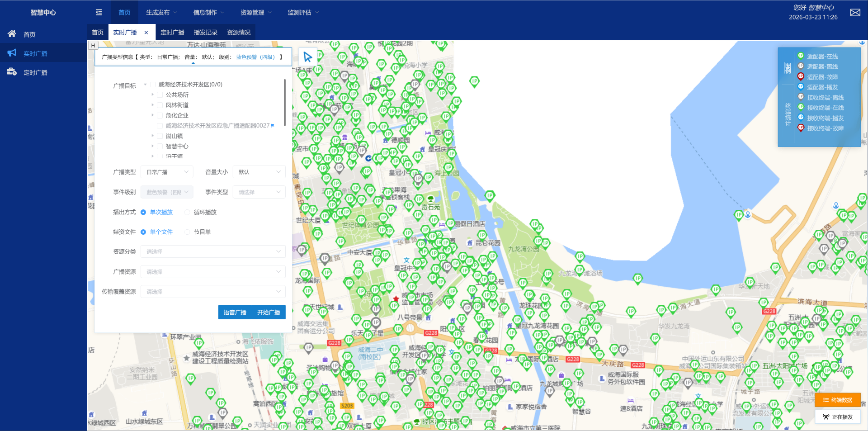Click the 适配器-在线 legend icon
The height and width of the screenshot is (431, 868).
coord(801,56)
